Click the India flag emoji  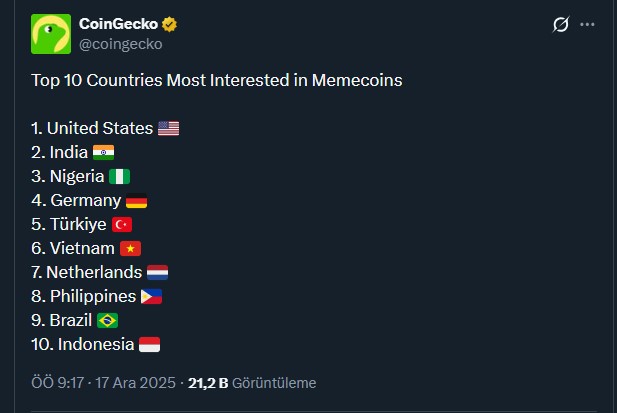tap(104, 152)
